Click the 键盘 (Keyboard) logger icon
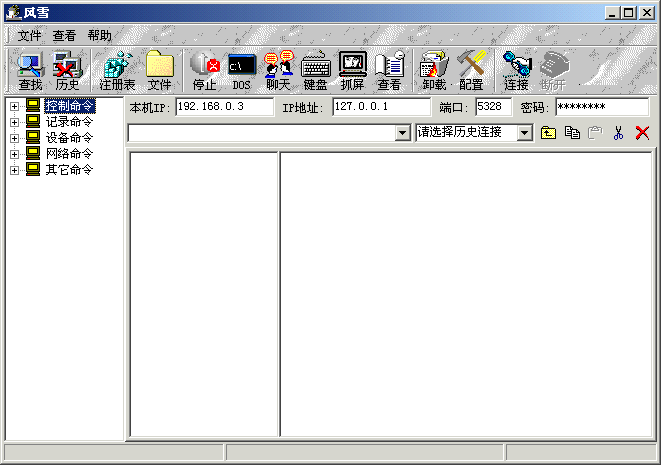The width and height of the screenshot is (661, 465). tap(315, 71)
